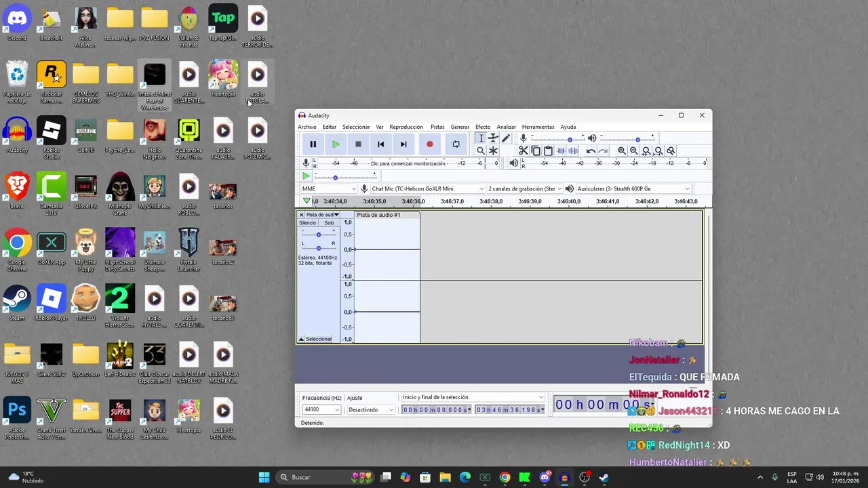This screenshot has width=868, height=488.
Task: Open the Pista de audio track menu
Action: click(x=322, y=215)
